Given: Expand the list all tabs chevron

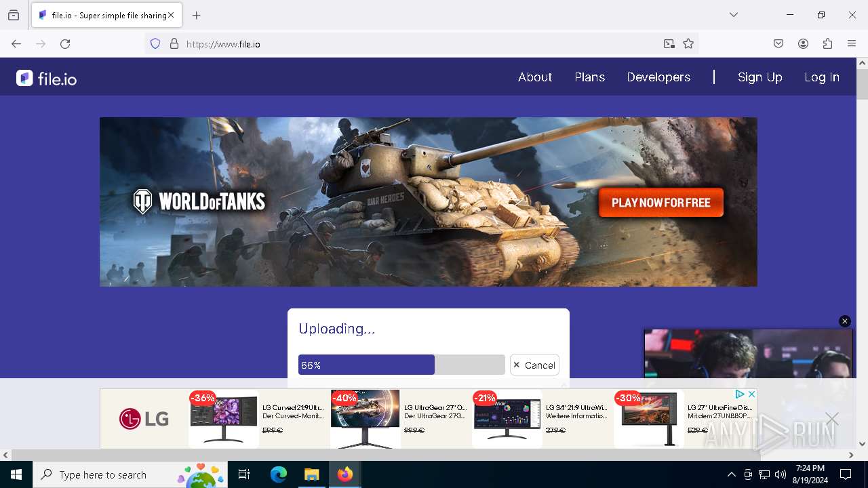Looking at the screenshot, I should click(x=734, y=15).
